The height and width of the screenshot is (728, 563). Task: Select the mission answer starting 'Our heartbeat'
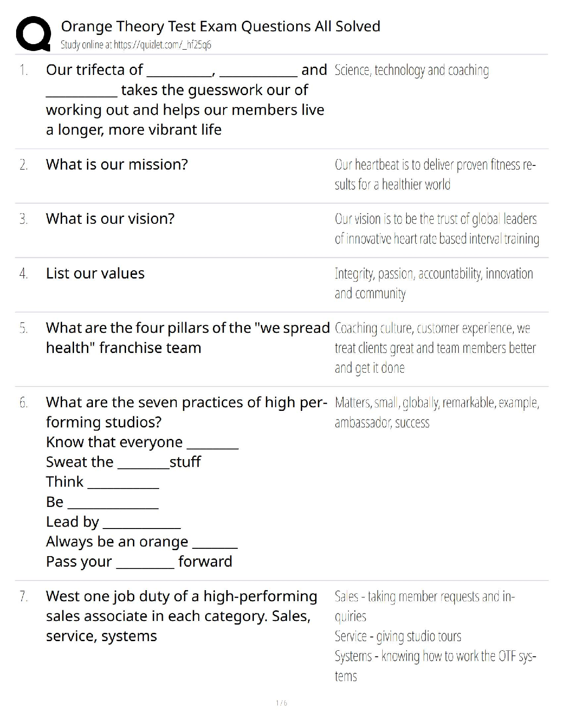pos(435,175)
